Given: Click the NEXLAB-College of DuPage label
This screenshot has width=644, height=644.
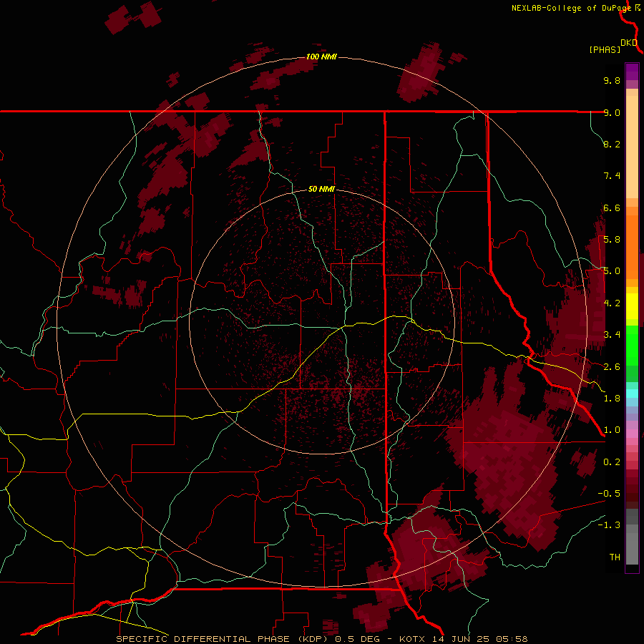Looking at the screenshot, I should coord(571,8).
